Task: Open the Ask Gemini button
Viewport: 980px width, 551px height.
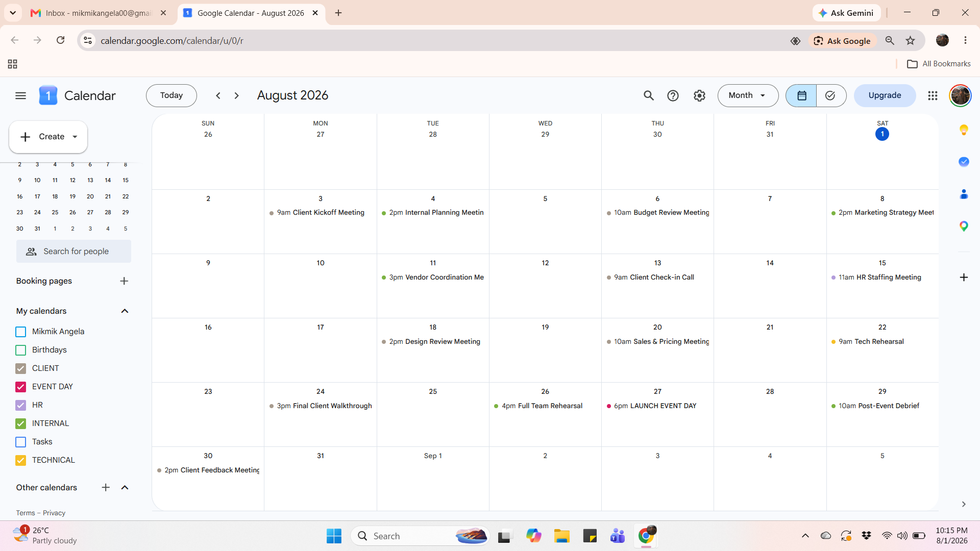Action: coord(846,13)
